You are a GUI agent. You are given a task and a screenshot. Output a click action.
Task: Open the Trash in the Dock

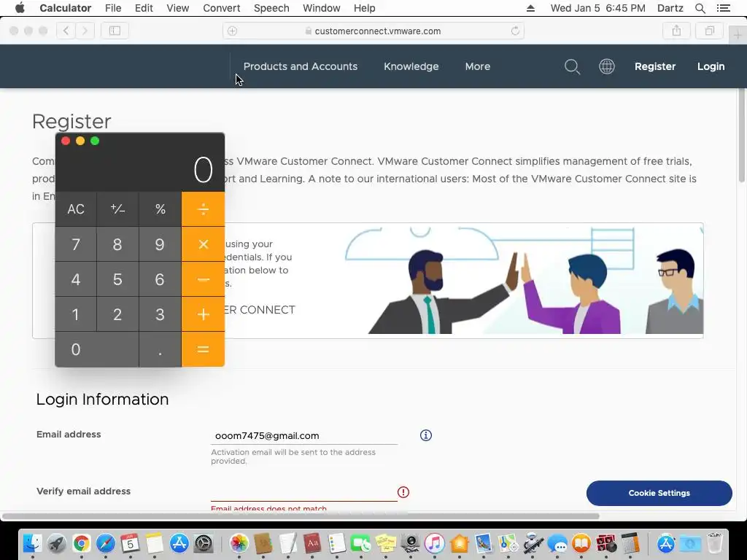click(x=715, y=543)
